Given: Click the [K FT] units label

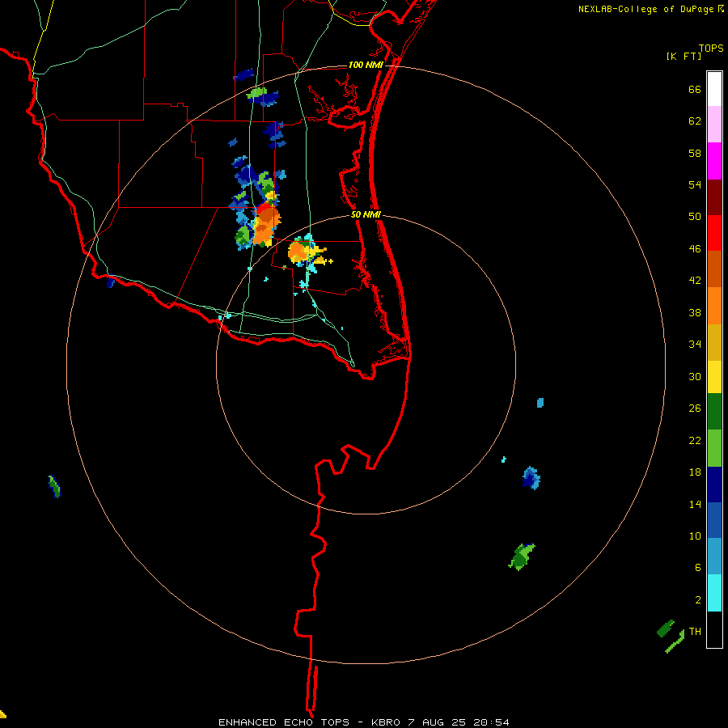Looking at the screenshot, I should coord(684,56).
